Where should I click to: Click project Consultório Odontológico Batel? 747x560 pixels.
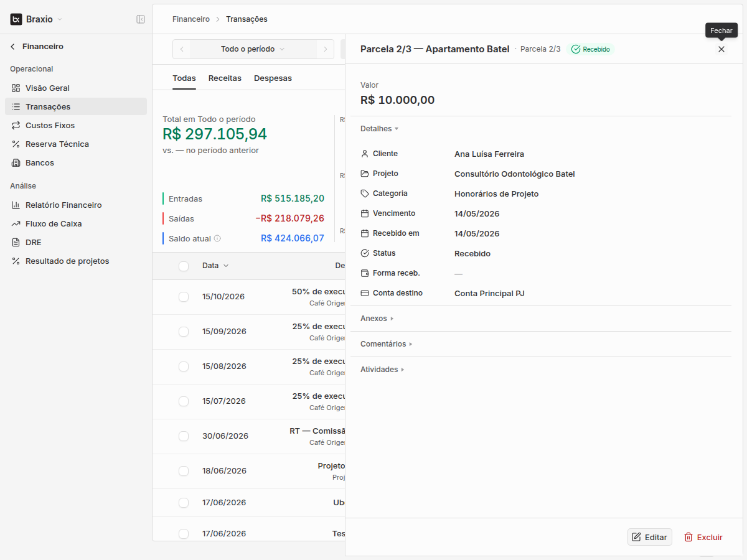point(515,174)
